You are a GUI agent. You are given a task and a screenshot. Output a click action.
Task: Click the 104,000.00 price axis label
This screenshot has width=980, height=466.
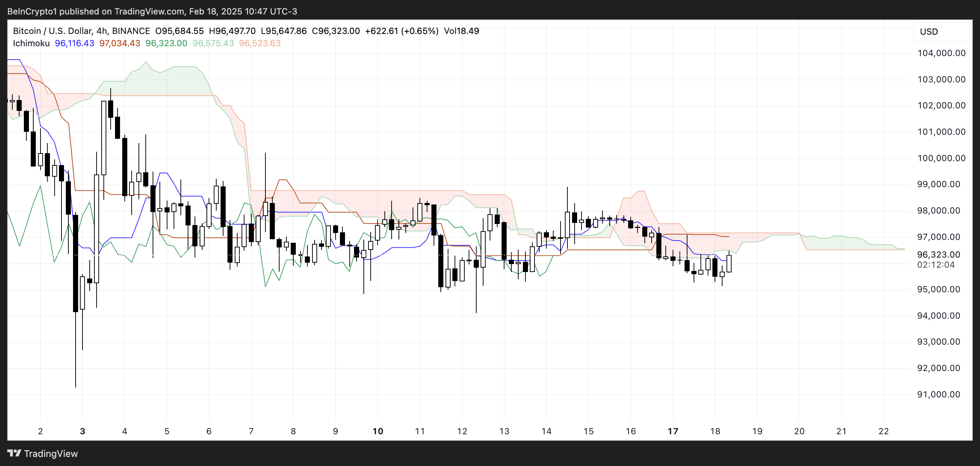(x=941, y=53)
